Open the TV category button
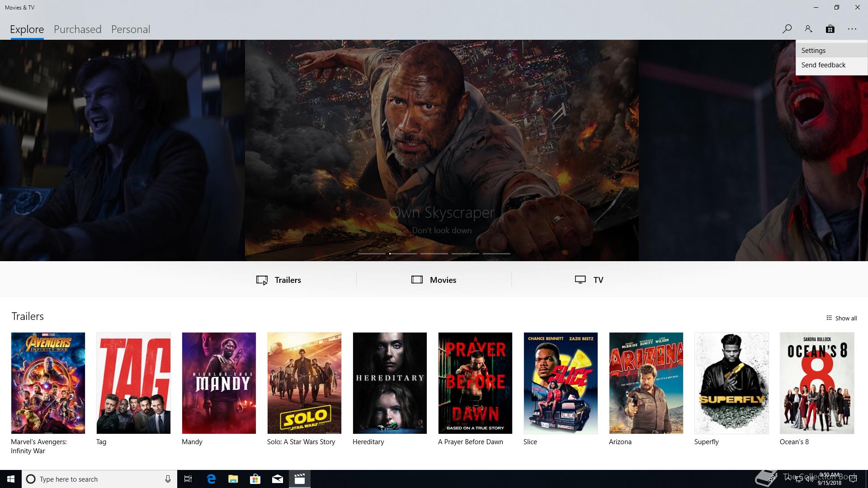This screenshot has height=488, width=868. click(x=589, y=280)
